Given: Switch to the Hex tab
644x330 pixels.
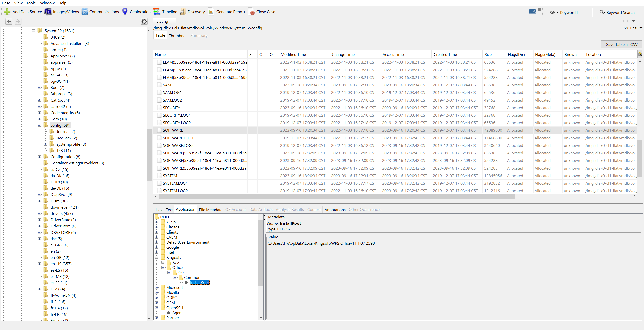Looking at the screenshot, I should click(x=159, y=210).
